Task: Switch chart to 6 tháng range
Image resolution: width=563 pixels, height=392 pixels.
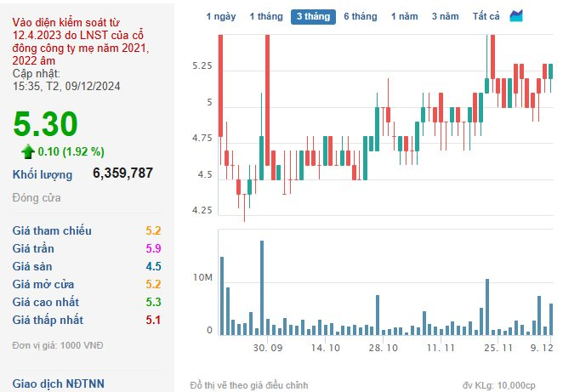Action: click(x=361, y=16)
